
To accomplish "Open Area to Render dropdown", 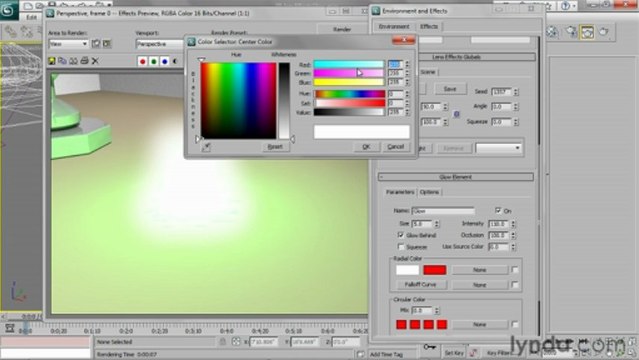I will (x=68, y=44).
